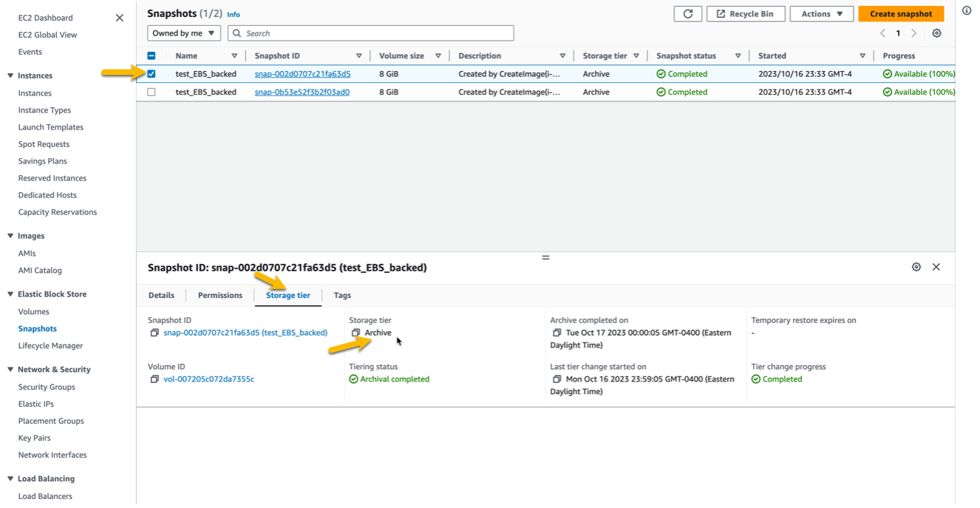
Task: Click inside the snapshot Search field
Action: click(x=370, y=33)
